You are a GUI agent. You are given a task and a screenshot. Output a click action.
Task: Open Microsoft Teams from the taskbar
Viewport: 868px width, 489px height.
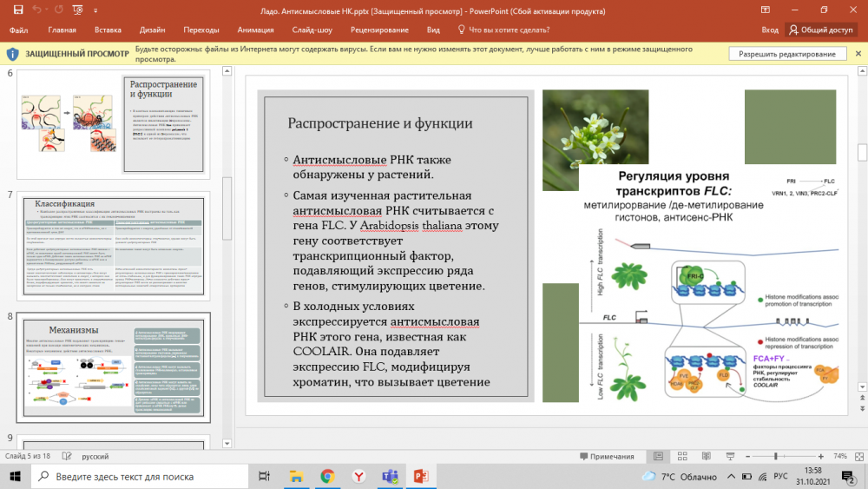(390, 476)
